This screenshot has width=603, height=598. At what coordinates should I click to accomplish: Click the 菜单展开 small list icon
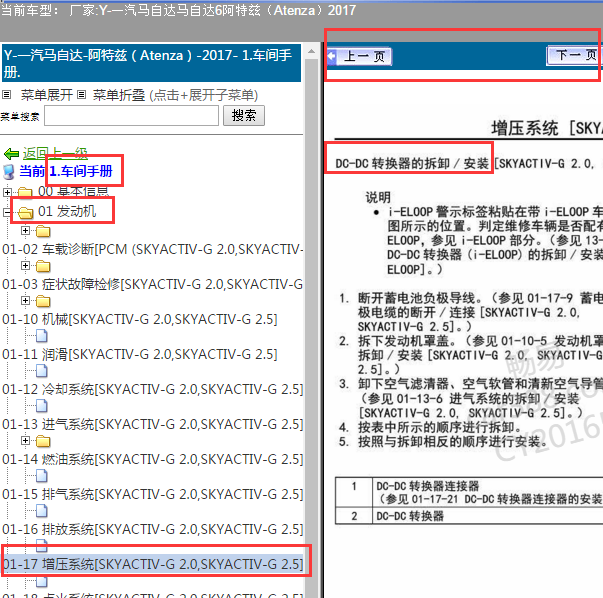pyautogui.click(x=7, y=95)
